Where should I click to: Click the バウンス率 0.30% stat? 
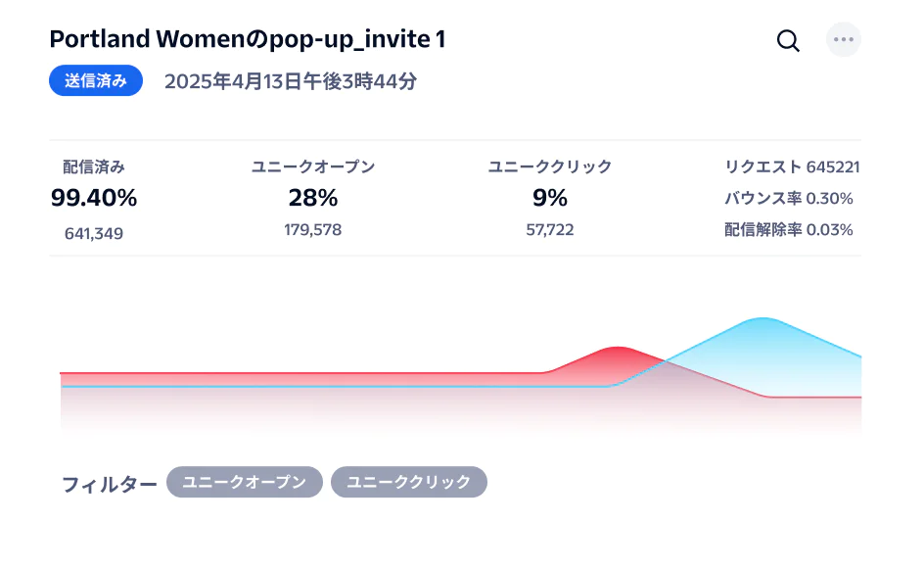pos(788,199)
